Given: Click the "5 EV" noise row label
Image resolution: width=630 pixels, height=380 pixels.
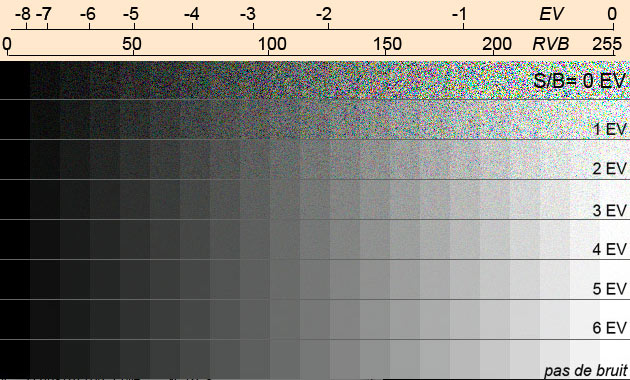Looking at the screenshot, I should click(610, 289).
